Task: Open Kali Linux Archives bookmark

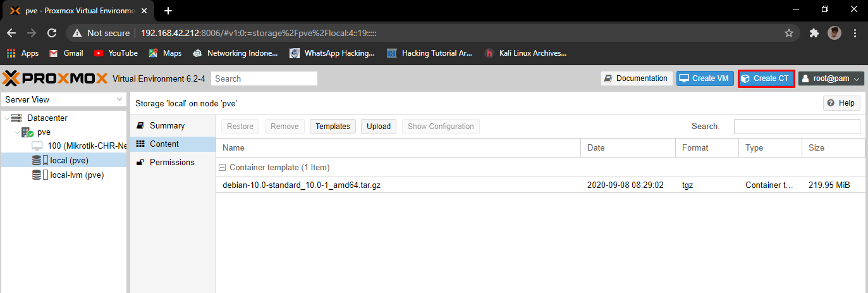Action: click(x=525, y=53)
